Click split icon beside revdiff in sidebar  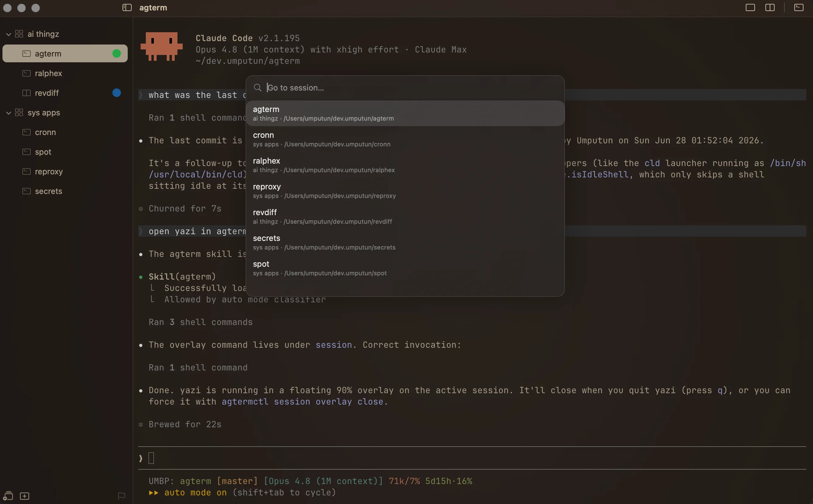click(x=26, y=93)
